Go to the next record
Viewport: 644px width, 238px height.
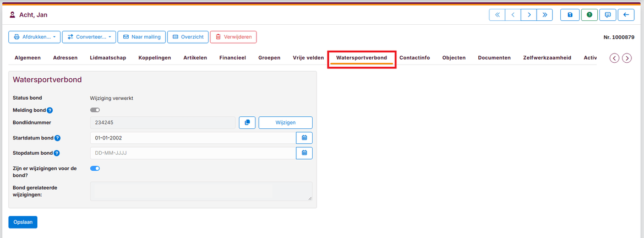[529, 15]
